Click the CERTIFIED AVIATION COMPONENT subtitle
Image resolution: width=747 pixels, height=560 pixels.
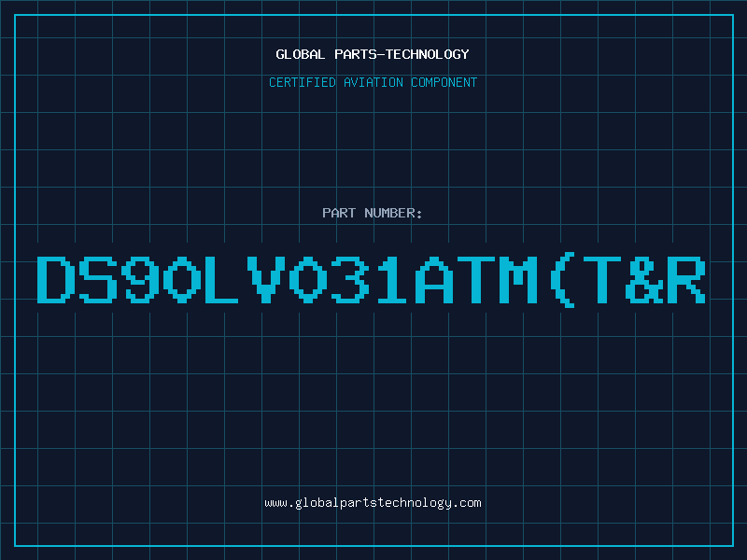pos(373,82)
